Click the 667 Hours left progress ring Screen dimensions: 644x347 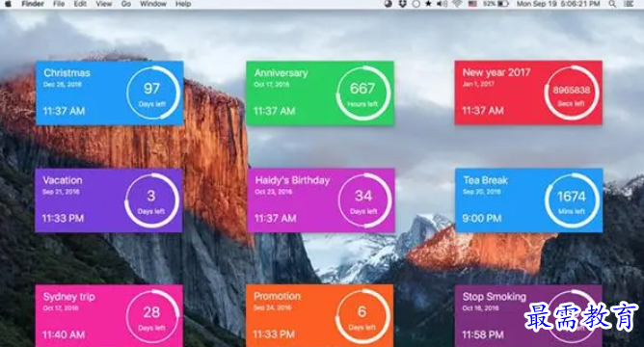[363, 93]
